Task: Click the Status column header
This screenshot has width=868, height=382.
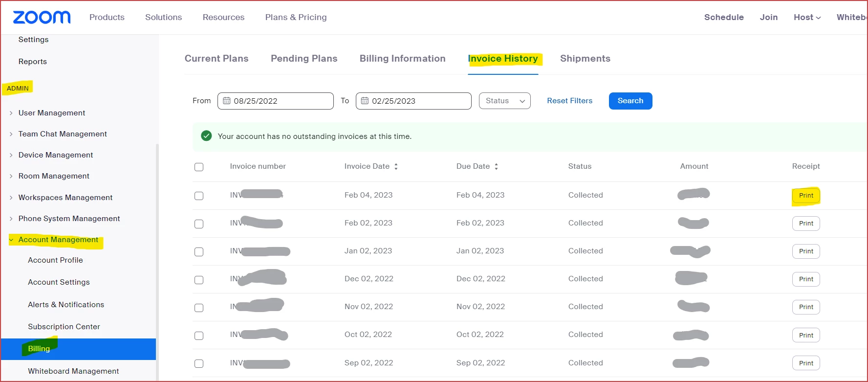Action: pyautogui.click(x=580, y=166)
